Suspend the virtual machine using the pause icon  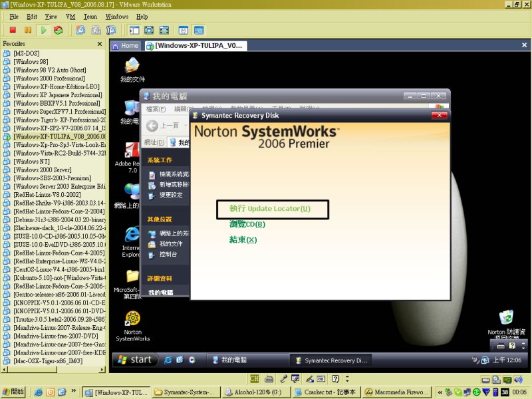[x=28, y=30]
